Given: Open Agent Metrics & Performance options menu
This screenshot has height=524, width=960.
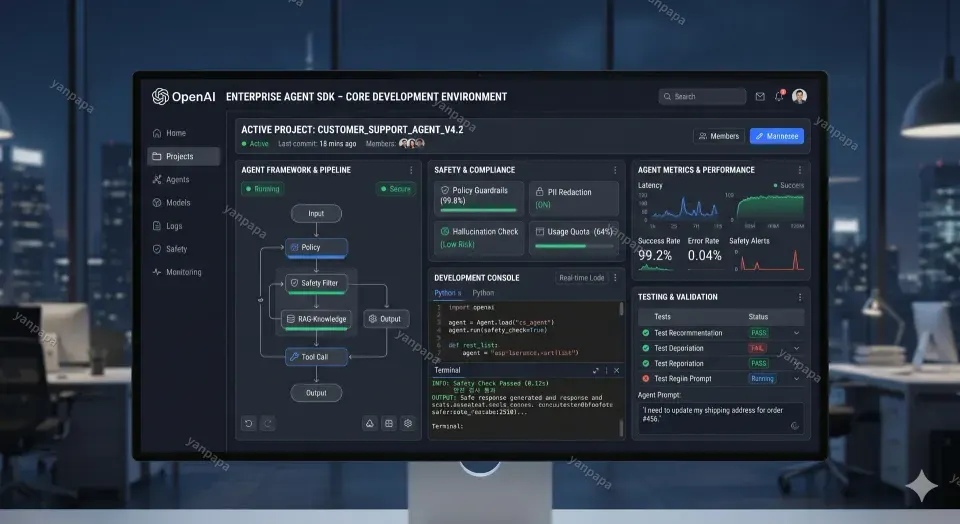Looking at the screenshot, I should pyautogui.click(x=800, y=170).
